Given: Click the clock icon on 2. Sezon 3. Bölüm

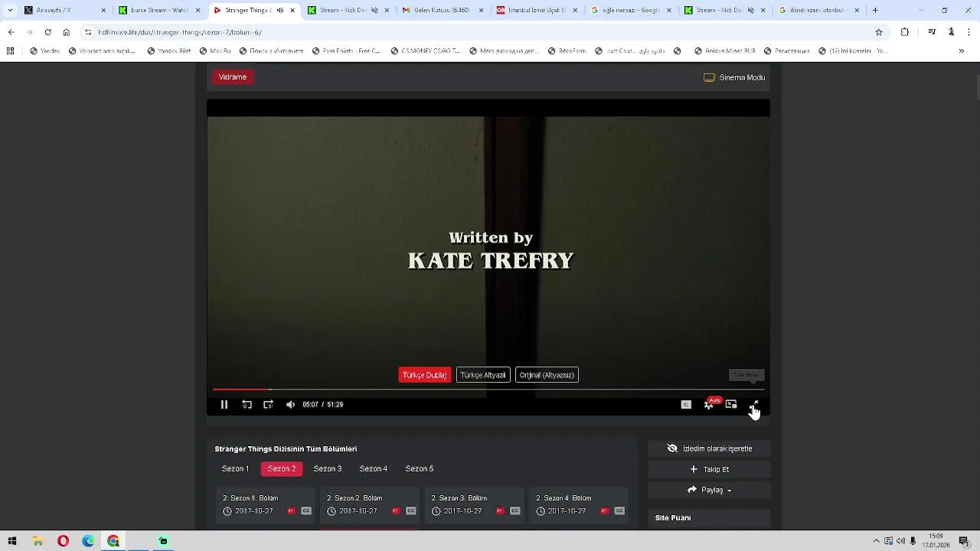Looking at the screenshot, I should pyautogui.click(x=436, y=511).
